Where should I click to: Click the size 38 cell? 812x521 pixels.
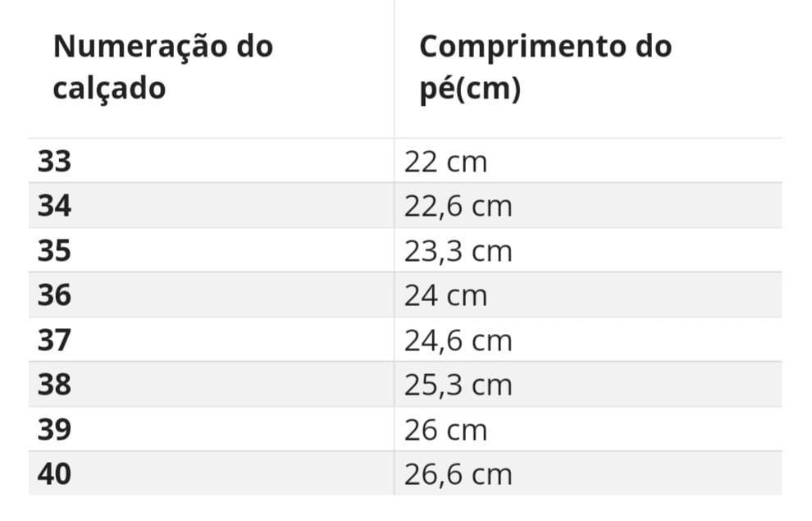point(55,384)
